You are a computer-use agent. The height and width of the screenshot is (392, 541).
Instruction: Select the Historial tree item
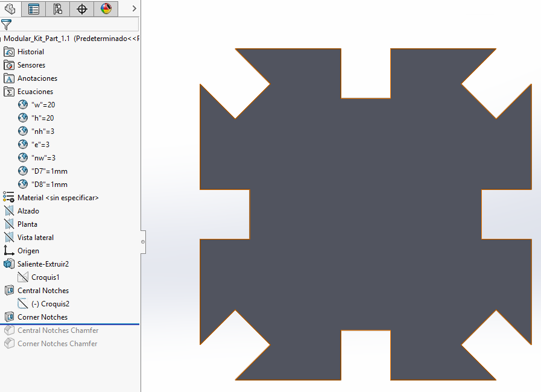click(31, 52)
